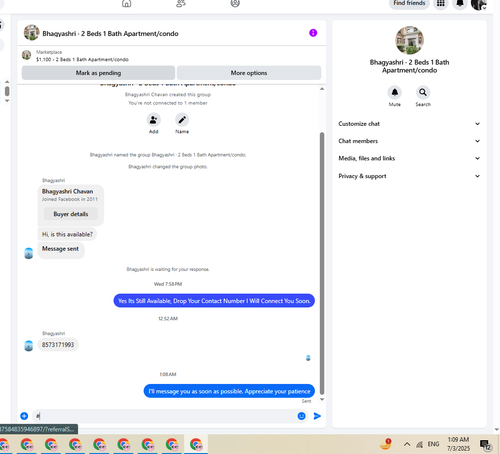The height and width of the screenshot is (454, 500).
Task: Open the Facebook Home tab icon
Action: pos(126,3)
